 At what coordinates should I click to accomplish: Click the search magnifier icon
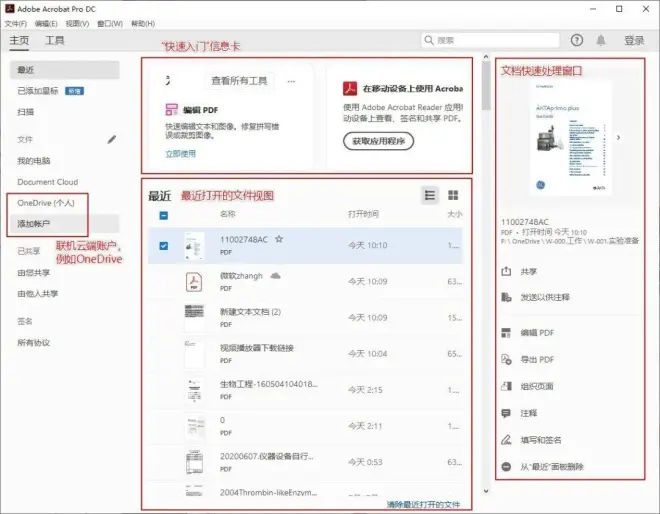(x=428, y=40)
